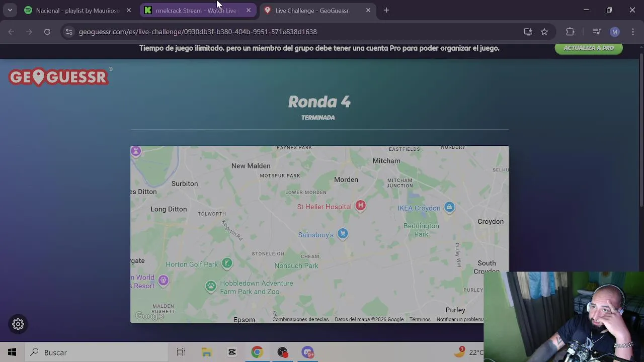
Task: Open the Chrome profile avatar M
Action: pos(614,32)
